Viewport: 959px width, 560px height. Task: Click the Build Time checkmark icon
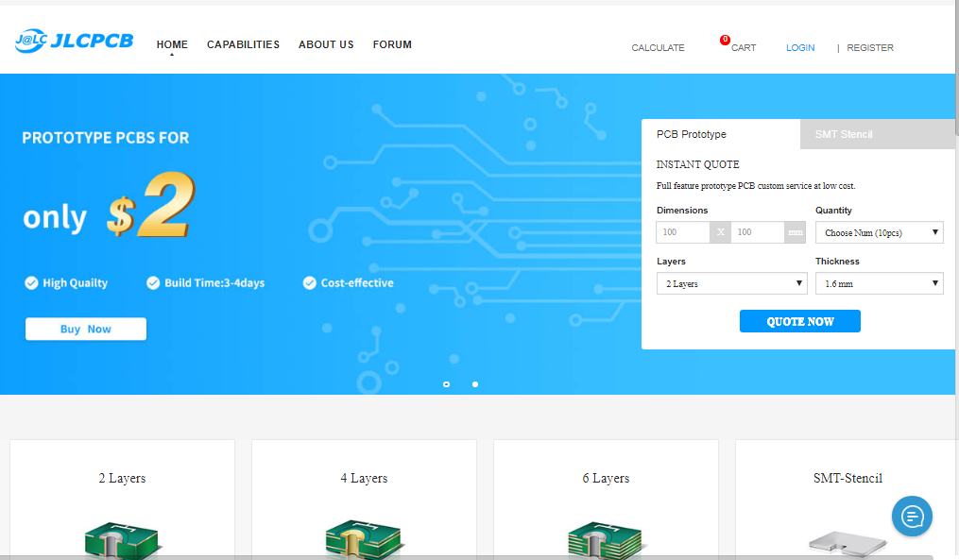[153, 282]
